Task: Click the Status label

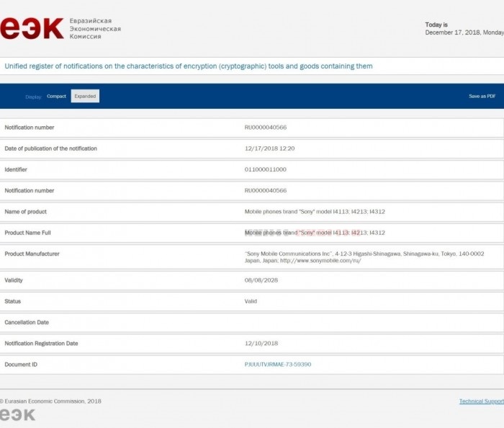Action: [x=12, y=301]
